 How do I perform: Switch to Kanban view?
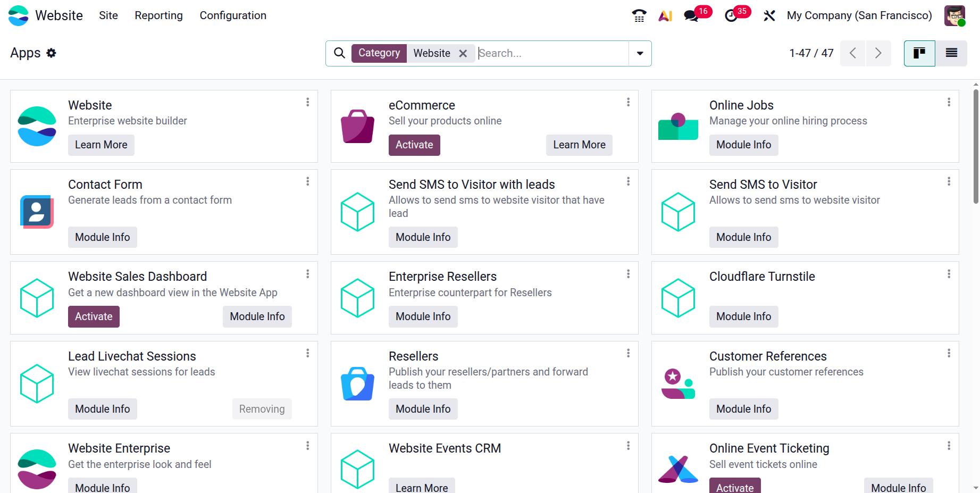click(919, 53)
